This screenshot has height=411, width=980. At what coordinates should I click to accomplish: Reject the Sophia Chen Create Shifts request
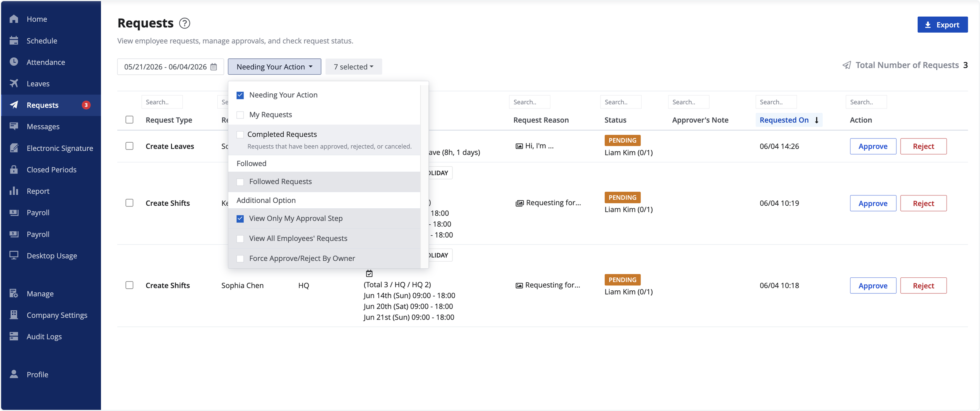click(923, 285)
